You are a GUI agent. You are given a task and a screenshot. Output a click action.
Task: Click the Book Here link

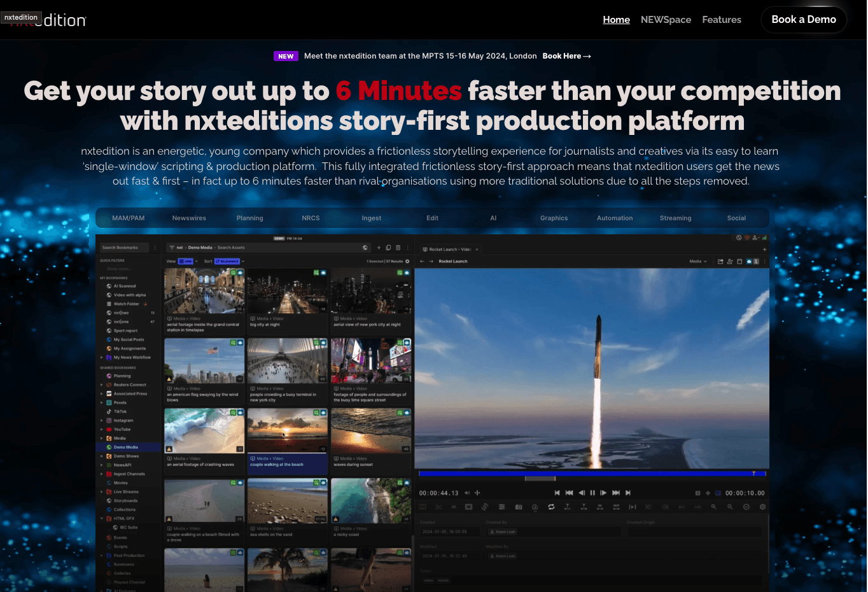[566, 56]
